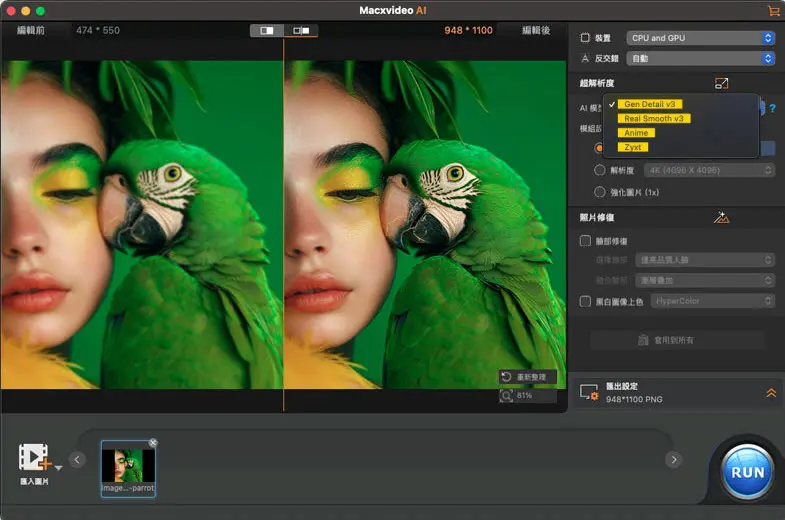
Task: Choose Anime from the AI model list
Action: tap(636, 133)
